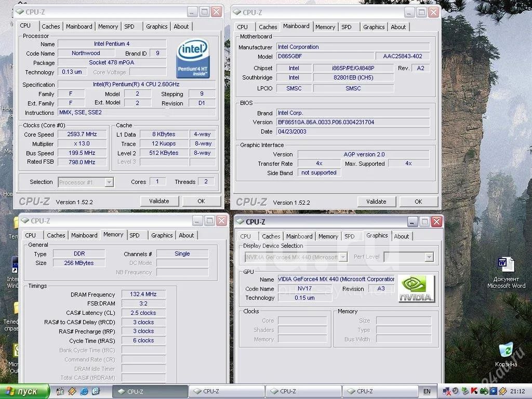Open Graphics tab in the Timings window
The height and width of the screenshot is (399, 532).
tap(162, 235)
